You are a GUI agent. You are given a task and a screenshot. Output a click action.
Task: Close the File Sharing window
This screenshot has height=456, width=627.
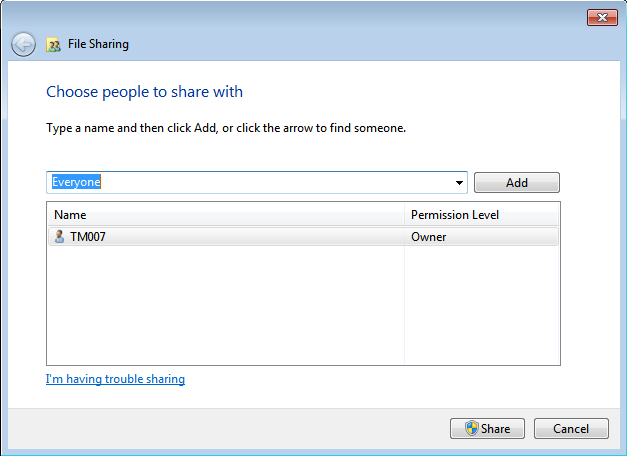coord(600,17)
